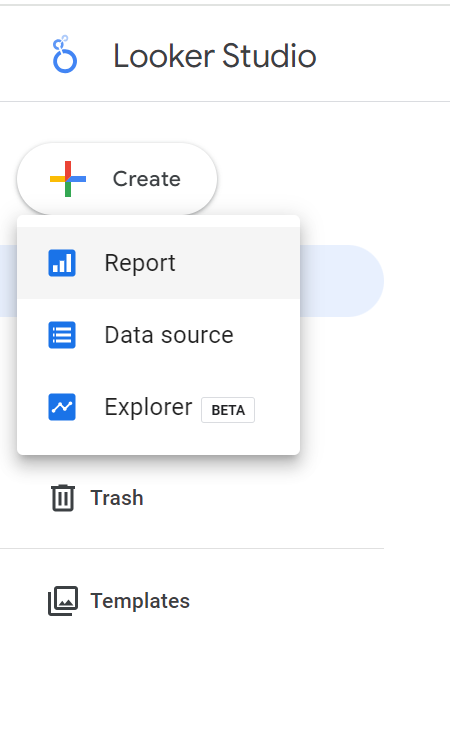The width and height of the screenshot is (450, 731).
Task: Click the Looker Studio title text
Action: click(215, 56)
